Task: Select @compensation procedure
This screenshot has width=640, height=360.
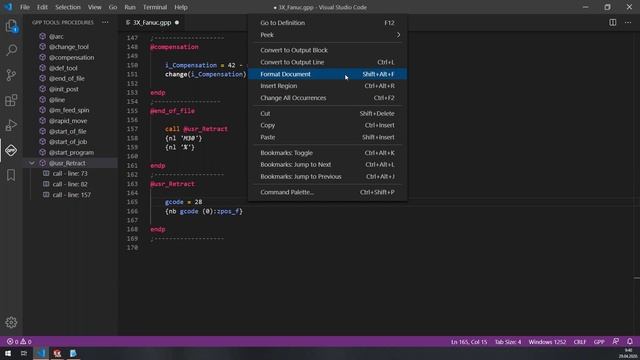Action: coord(71,58)
